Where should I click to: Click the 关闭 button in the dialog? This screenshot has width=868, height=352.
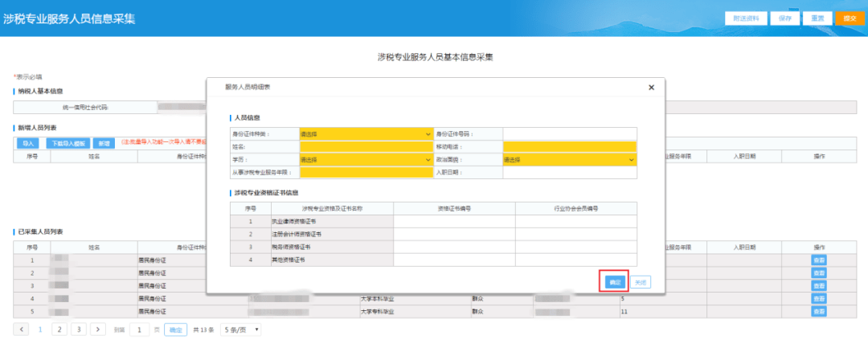click(640, 282)
